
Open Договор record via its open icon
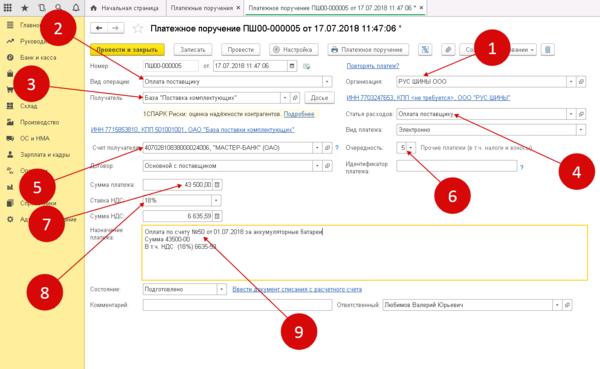pos(327,166)
